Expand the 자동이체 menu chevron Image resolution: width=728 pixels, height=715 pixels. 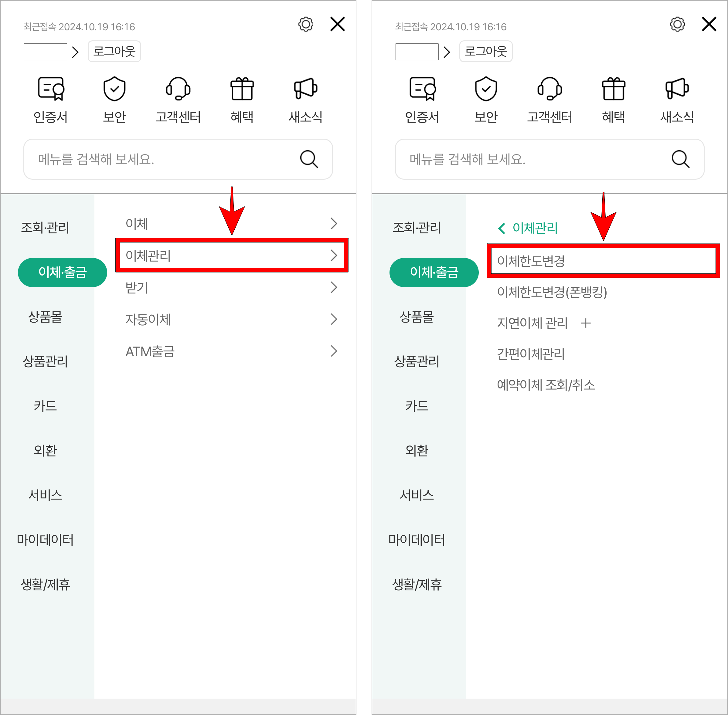(334, 319)
